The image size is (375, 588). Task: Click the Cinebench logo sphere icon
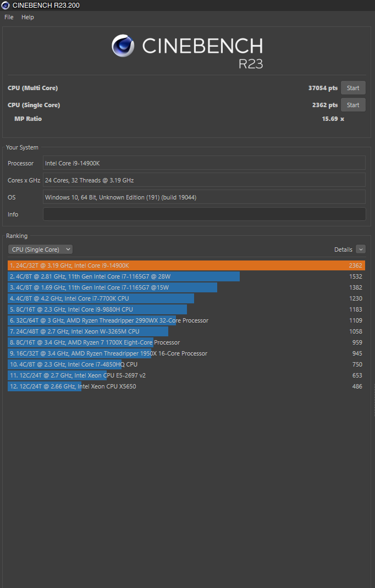coord(123,46)
